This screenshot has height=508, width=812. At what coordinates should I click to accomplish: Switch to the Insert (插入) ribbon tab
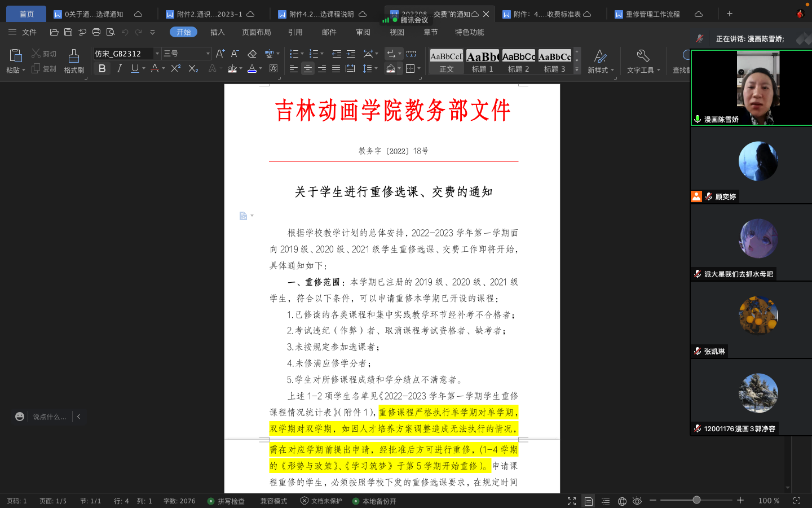217,32
